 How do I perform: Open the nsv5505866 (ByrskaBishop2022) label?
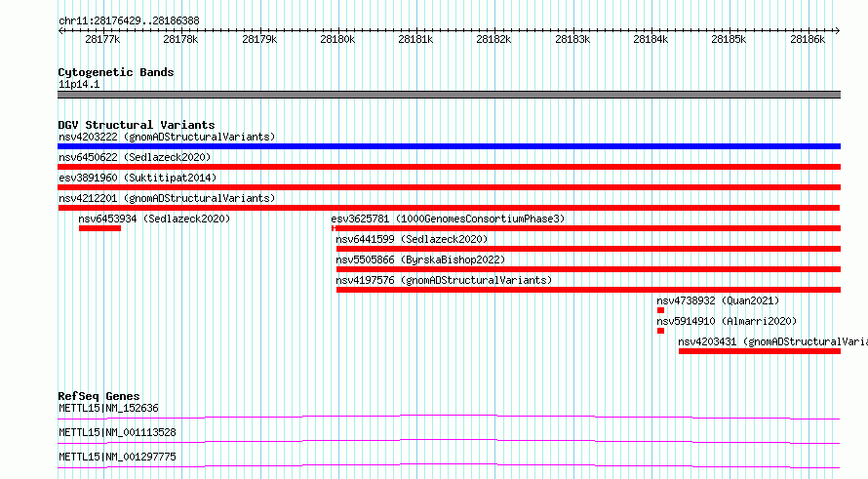pyautogui.click(x=420, y=259)
